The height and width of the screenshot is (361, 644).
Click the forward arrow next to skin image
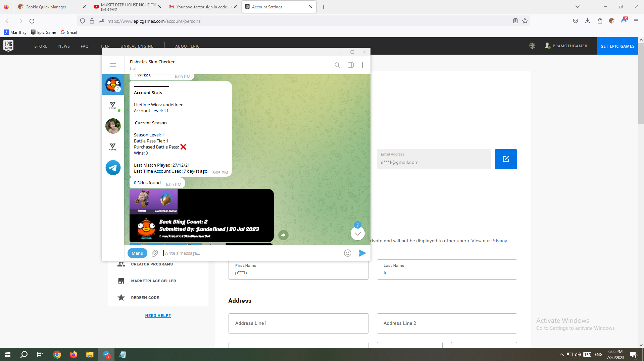coord(283,235)
